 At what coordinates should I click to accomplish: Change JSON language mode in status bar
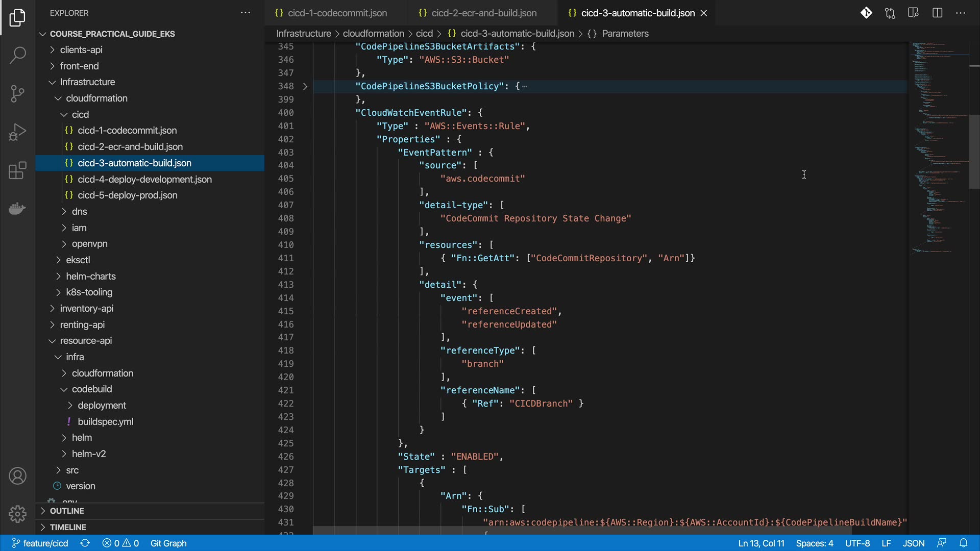point(913,543)
